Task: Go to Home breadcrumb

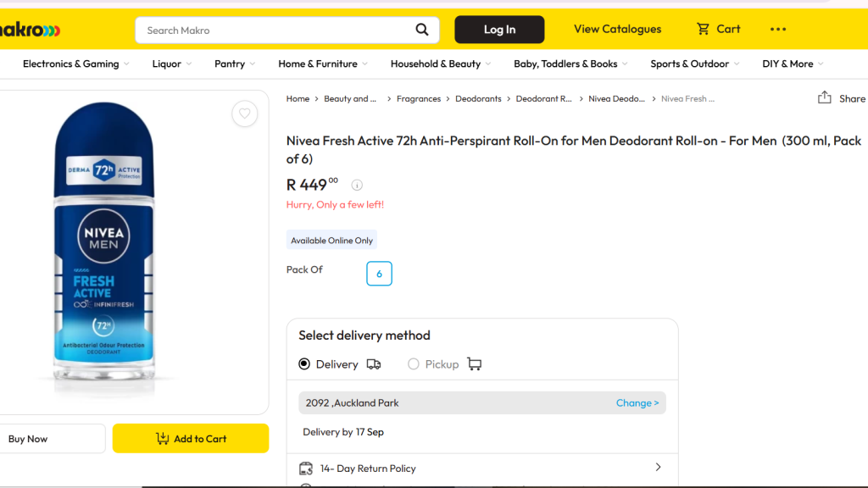Action: point(298,99)
